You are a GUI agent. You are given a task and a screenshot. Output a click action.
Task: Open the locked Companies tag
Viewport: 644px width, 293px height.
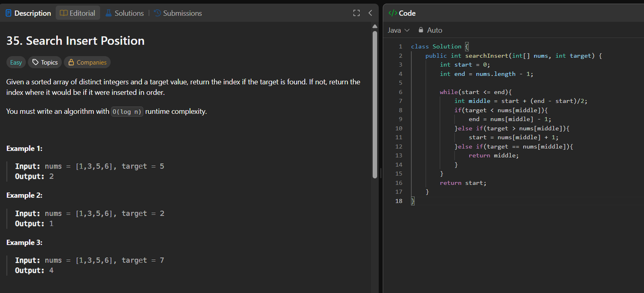(x=87, y=62)
